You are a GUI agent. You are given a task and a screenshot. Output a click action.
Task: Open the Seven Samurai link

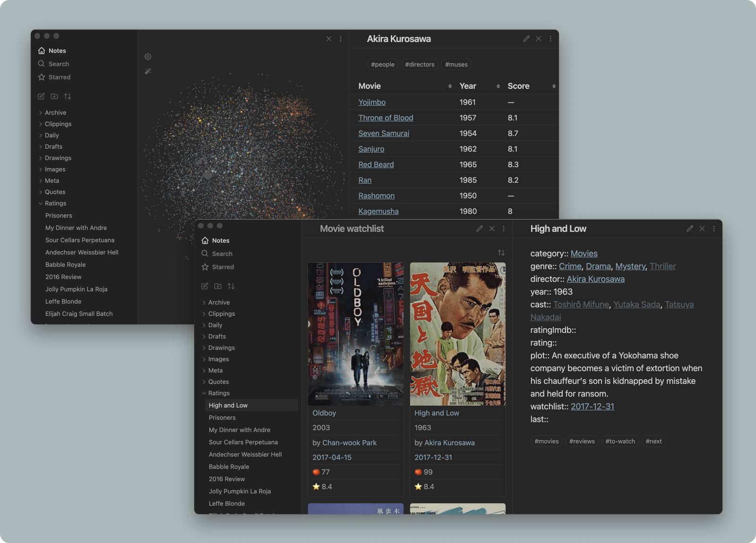[384, 133]
